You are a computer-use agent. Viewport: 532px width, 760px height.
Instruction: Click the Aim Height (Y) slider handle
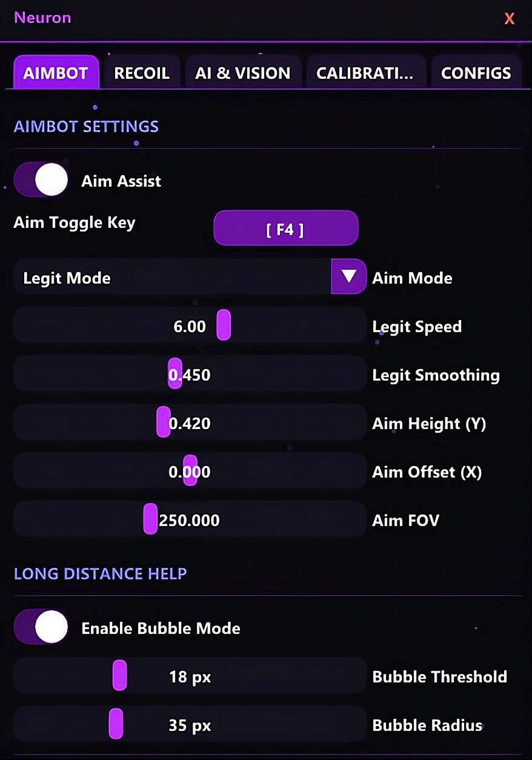tap(163, 422)
